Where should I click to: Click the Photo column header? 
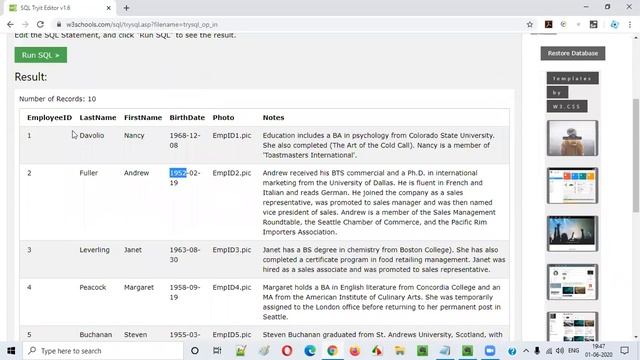point(223,118)
